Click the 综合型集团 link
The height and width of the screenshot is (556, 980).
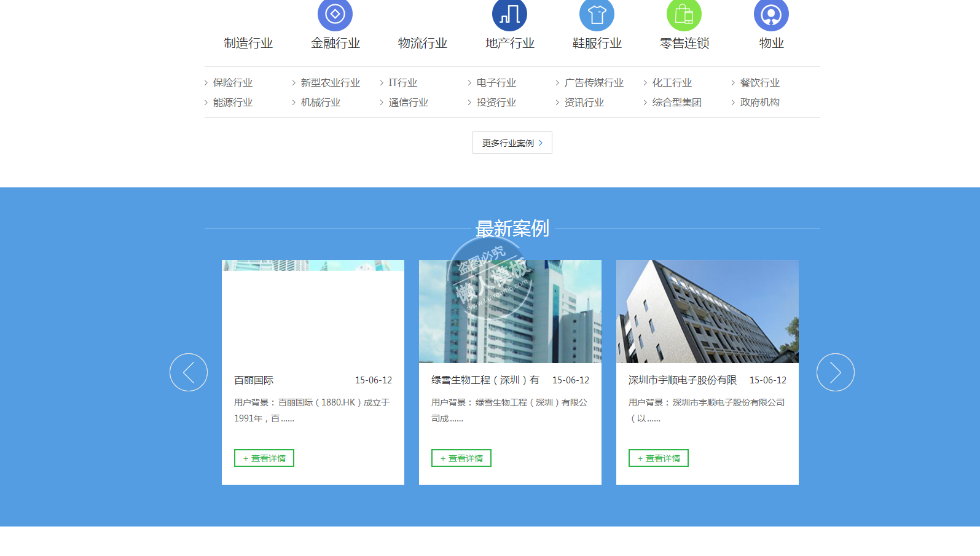click(676, 103)
